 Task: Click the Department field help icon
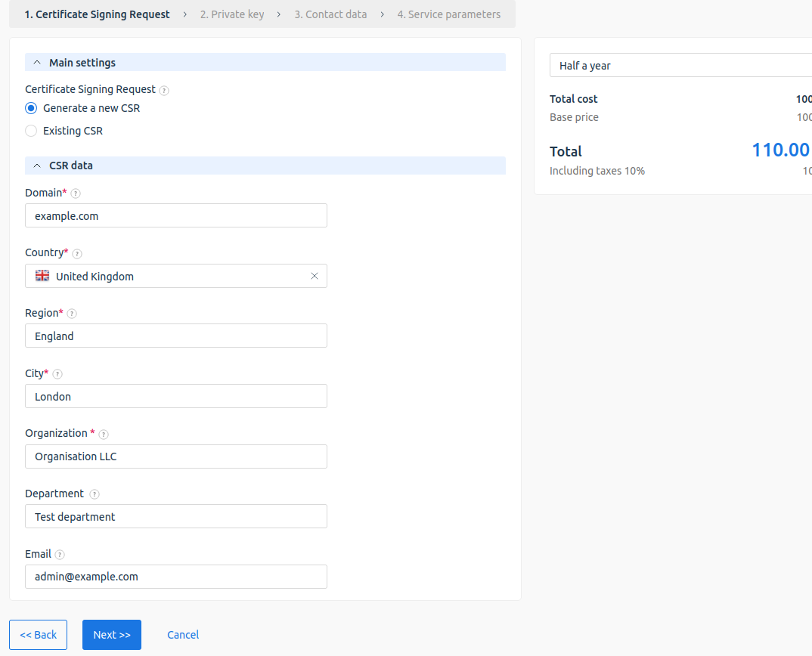pyautogui.click(x=95, y=494)
